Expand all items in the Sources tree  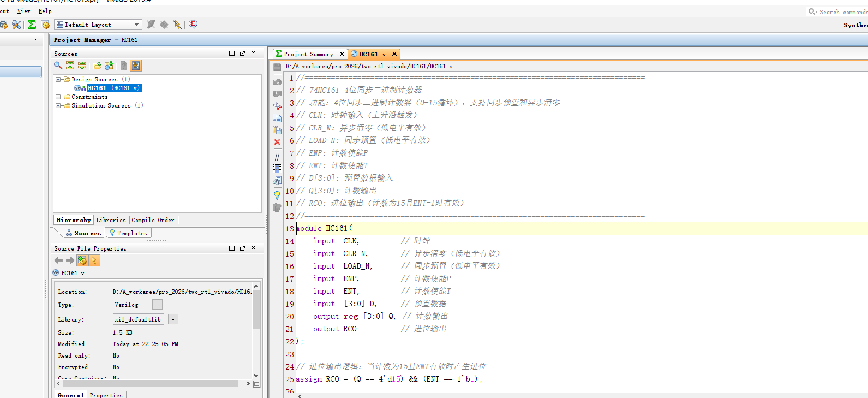pyautogui.click(x=82, y=66)
